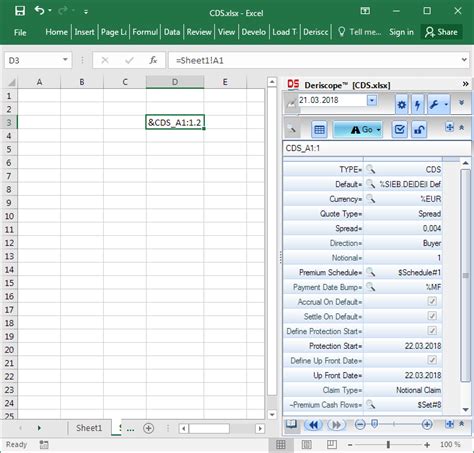
Task: Open the Customize Quick Access Toolbar dropdown
Action: click(86, 12)
